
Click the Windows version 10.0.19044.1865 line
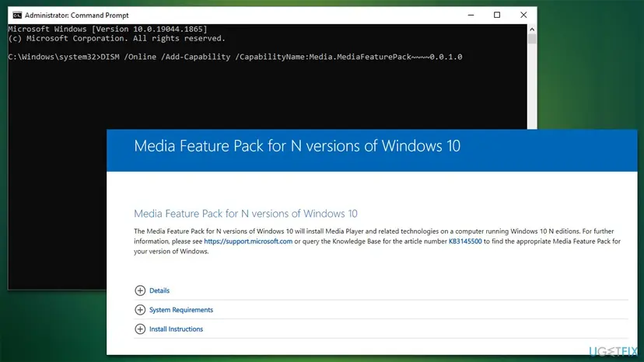[x=107, y=30]
